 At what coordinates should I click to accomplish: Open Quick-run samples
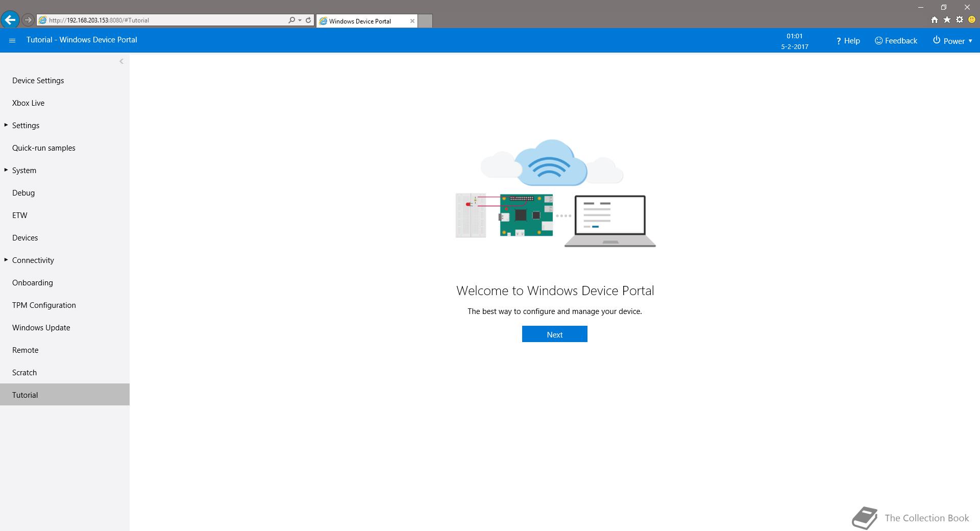[65, 148]
